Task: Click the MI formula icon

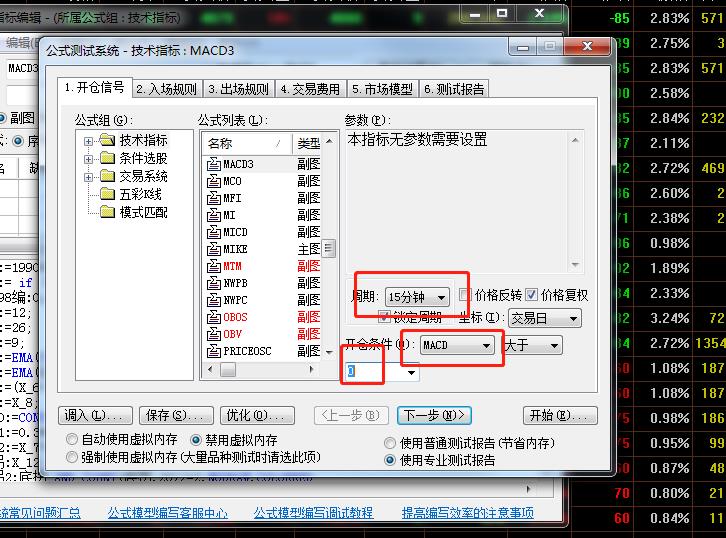Action: coord(213,215)
